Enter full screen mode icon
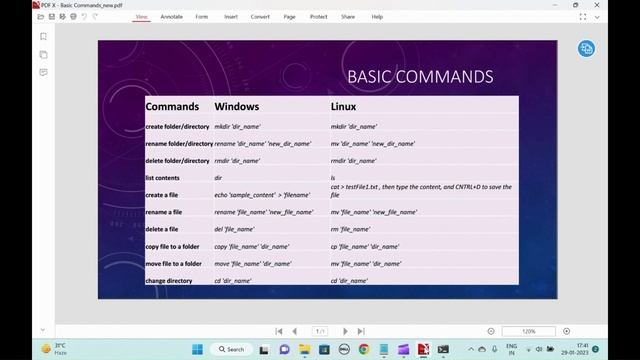This screenshot has height=360, width=640. (x=583, y=17)
